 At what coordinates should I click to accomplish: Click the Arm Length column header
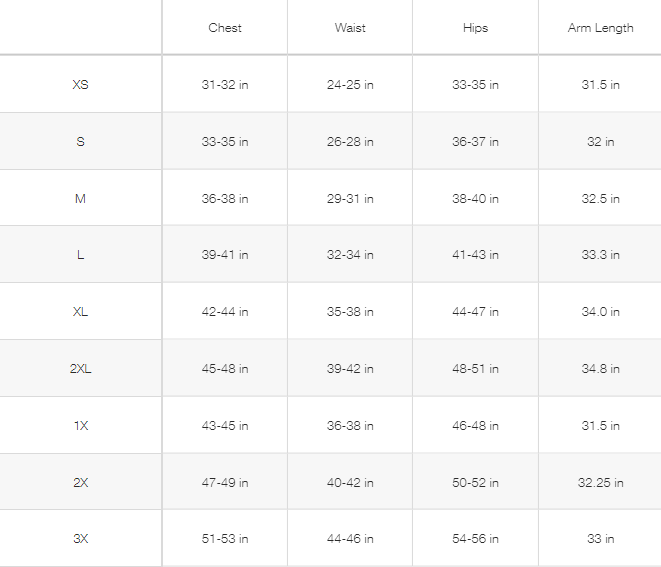click(x=600, y=28)
